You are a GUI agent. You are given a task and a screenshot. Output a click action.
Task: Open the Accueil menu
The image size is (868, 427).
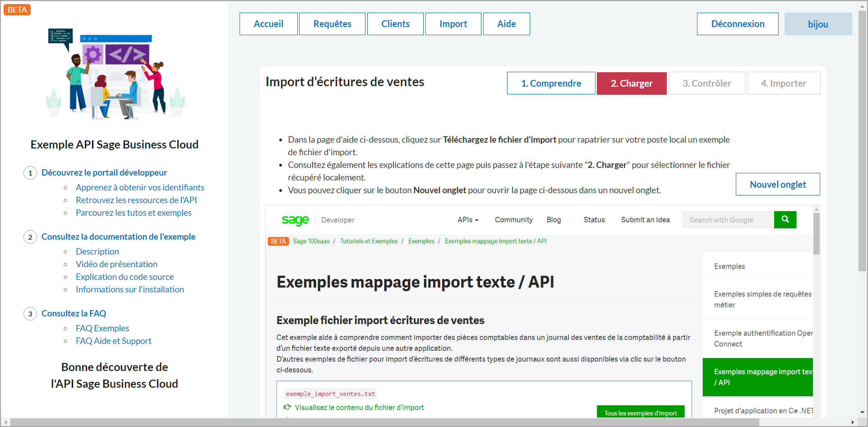[268, 24]
